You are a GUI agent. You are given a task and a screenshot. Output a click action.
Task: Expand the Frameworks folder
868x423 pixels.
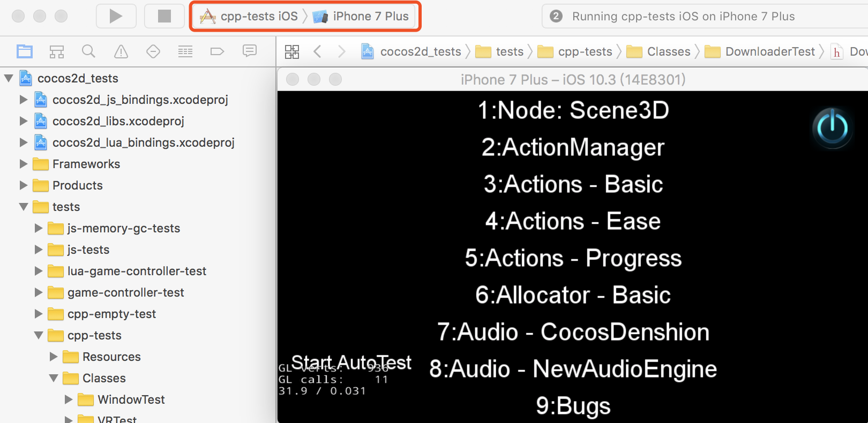point(24,164)
